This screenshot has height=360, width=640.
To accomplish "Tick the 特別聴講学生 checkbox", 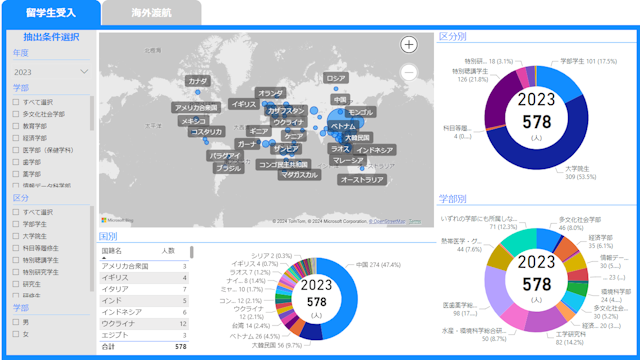I will [x=16, y=260].
